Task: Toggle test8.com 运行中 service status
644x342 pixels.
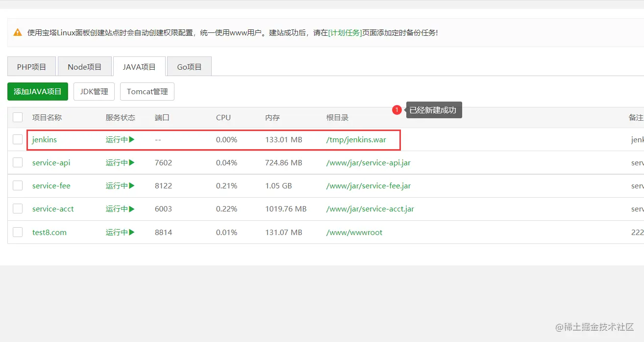Action: (120, 232)
